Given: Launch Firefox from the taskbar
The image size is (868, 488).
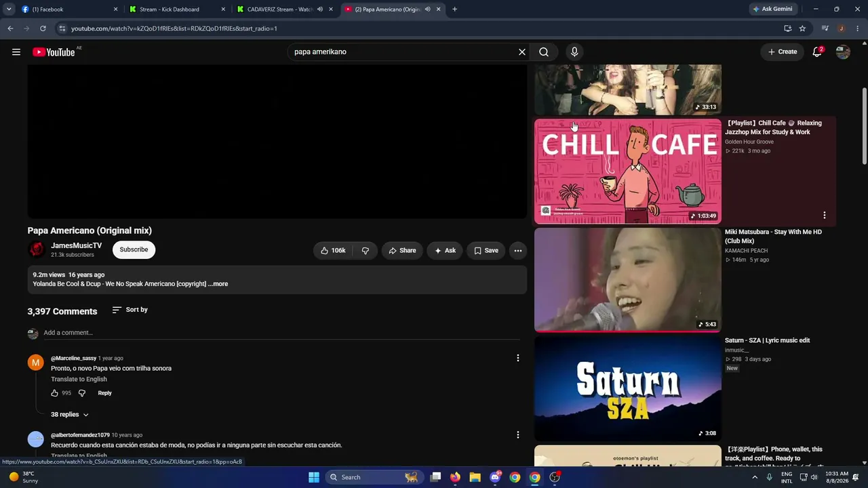Looking at the screenshot, I should point(455,477).
